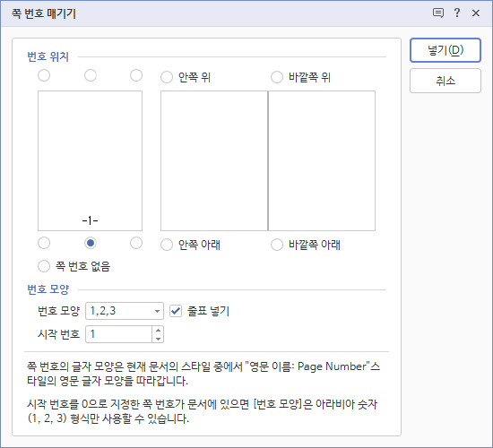Click the 취소 button
Screen dimensions: 493x448
[x=445, y=81]
